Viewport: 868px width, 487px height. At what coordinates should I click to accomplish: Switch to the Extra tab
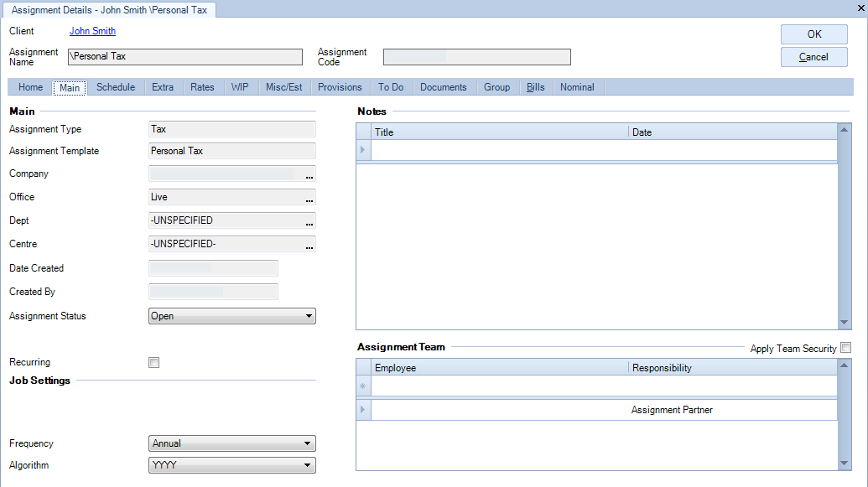[x=163, y=87]
